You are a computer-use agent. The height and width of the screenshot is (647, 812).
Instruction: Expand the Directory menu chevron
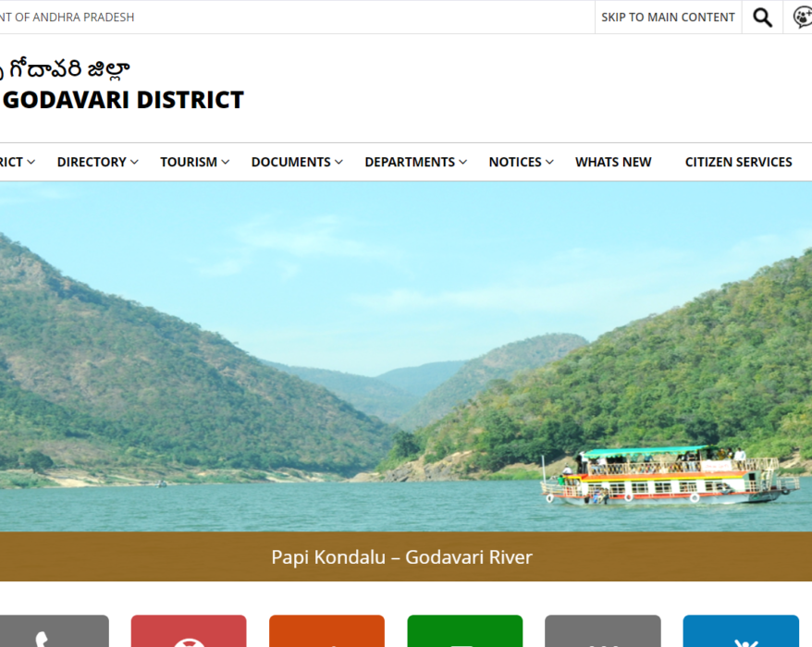pos(135,162)
